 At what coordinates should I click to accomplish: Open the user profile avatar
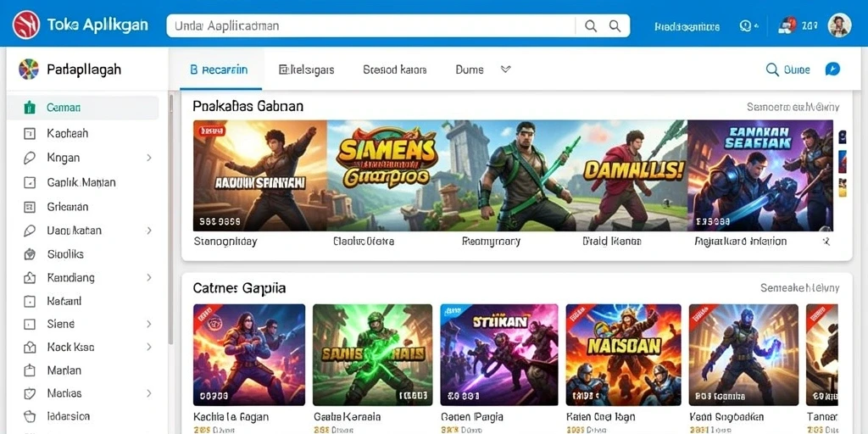[x=839, y=25]
